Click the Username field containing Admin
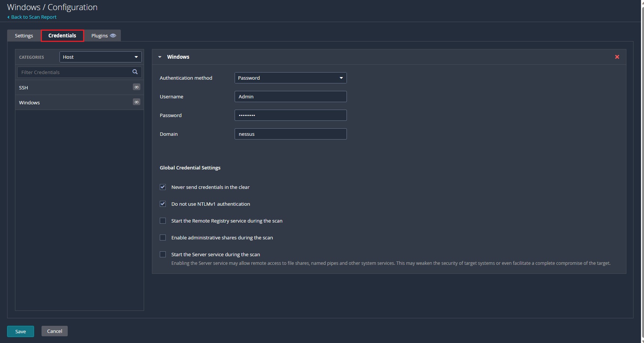This screenshot has width=644, height=343. pos(290,96)
